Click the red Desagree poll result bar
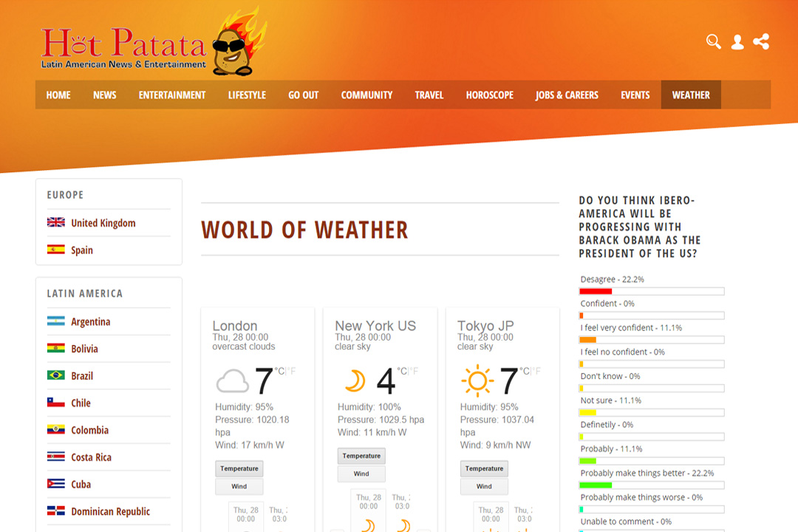The height and width of the screenshot is (532, 798). (596, 291)
